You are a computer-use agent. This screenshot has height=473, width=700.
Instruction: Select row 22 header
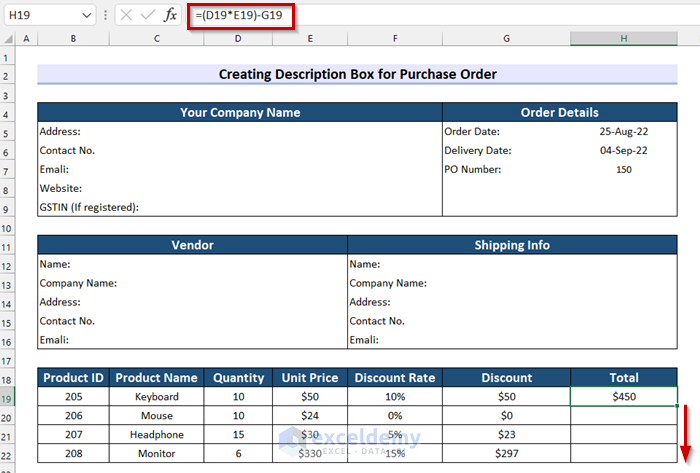pyautogui.click(x=6, y=456)
